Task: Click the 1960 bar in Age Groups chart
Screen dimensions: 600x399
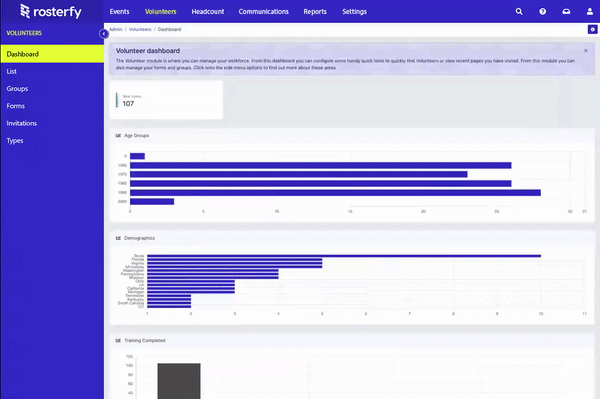Action: pos(321,165)
